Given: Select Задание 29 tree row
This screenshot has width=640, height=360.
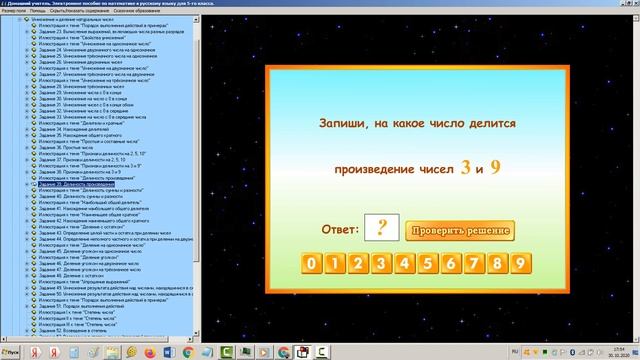Looking at the screenshot, I should tap(80, 93).
